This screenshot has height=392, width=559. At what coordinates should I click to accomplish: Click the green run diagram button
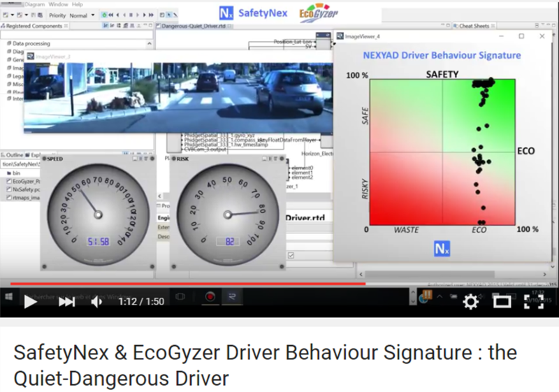tap(104, 15)
